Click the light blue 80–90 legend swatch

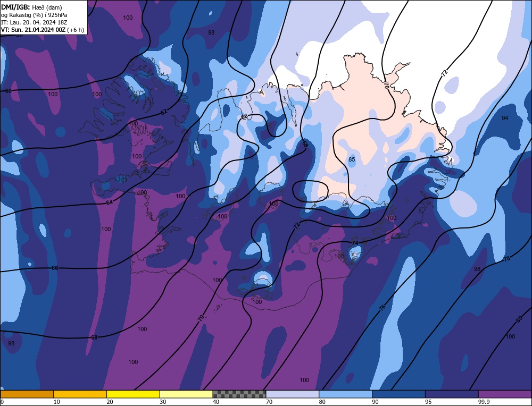click(345, 394)
